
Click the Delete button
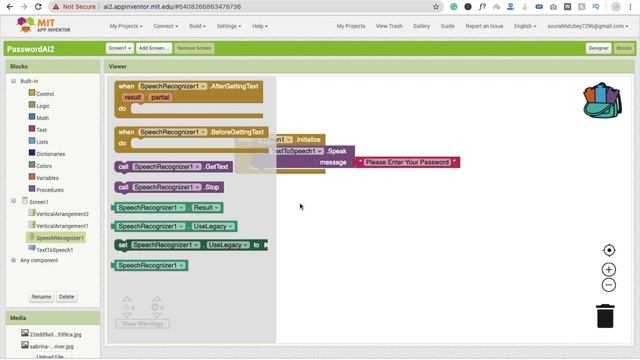coord(67,297)
